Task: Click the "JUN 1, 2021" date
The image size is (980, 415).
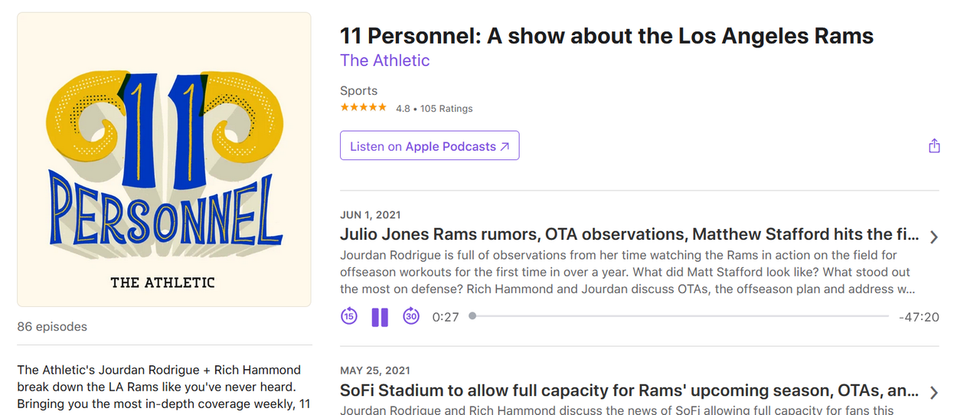Action: pos(371,215)
